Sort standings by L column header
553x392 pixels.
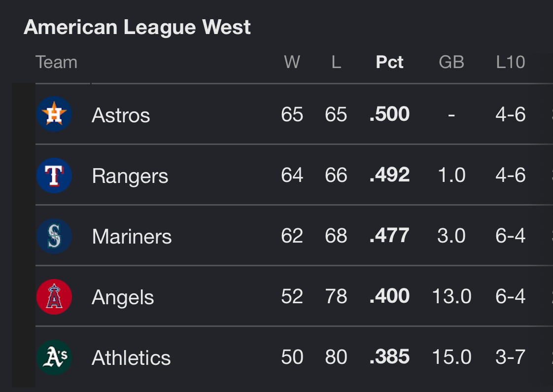pyautogui.click(x=336, y=62)
